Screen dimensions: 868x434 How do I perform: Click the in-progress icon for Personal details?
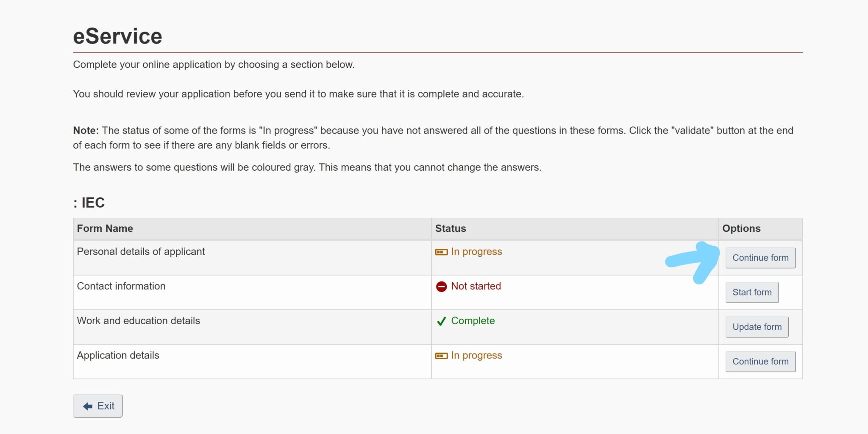coord(441,252)
